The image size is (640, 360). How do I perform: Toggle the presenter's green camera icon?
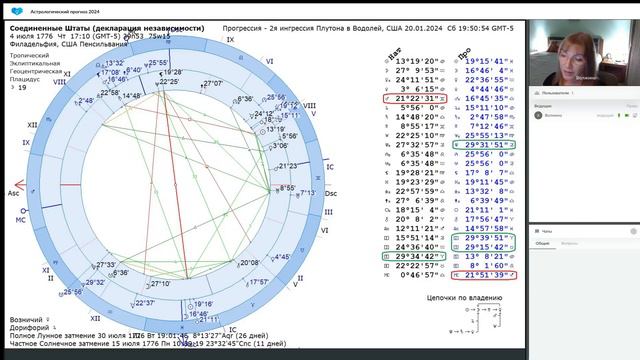point(627,116)
